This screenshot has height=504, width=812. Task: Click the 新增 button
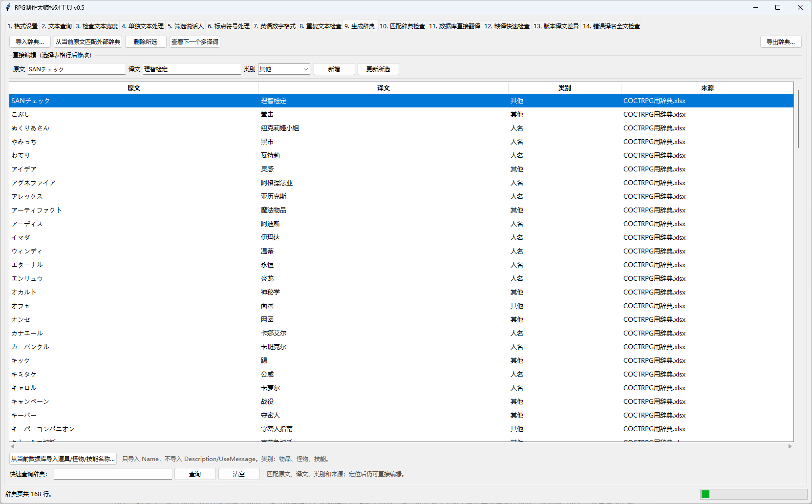coord(334,69)
